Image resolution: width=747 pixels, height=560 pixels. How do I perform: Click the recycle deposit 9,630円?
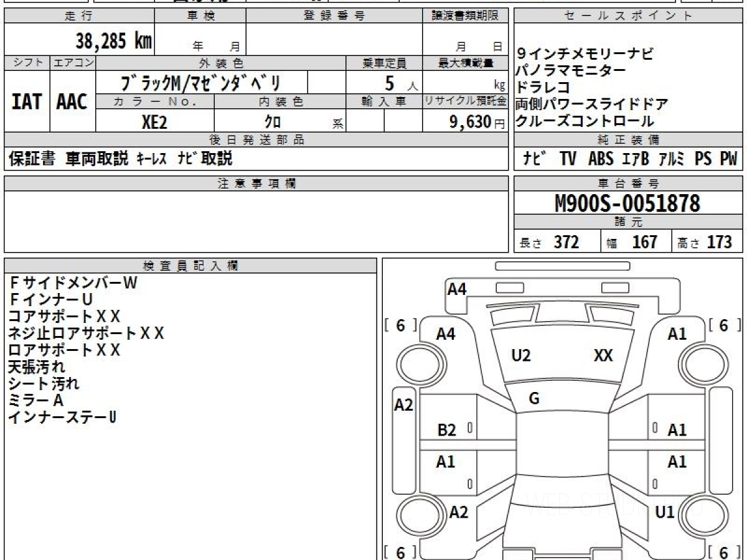point(477,122)
